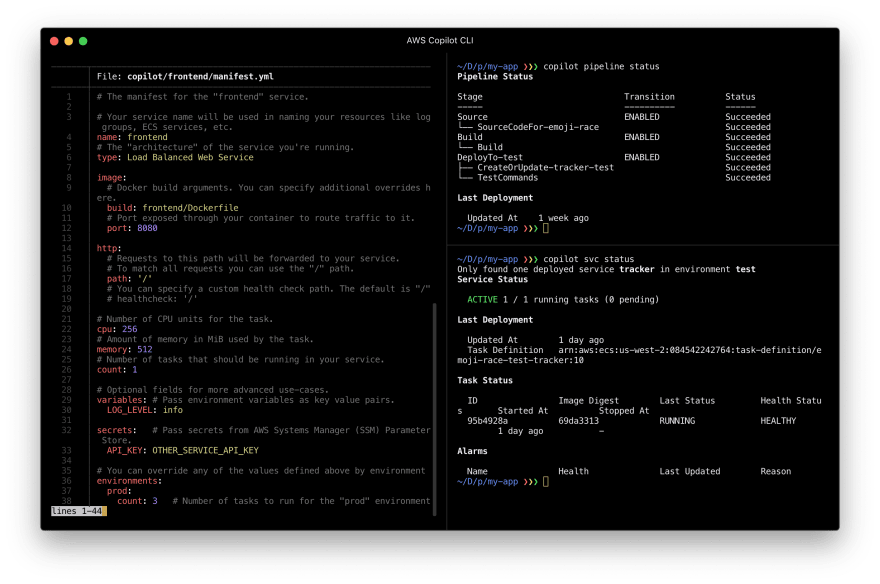880x584 pixels.
Task: Click the 'Stage' column header
Action: tap(470, 96)
